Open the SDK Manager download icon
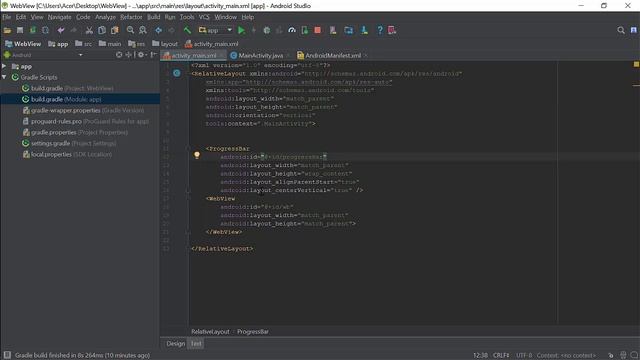Screen dimensions: 640x360 [x=364, y=30]
